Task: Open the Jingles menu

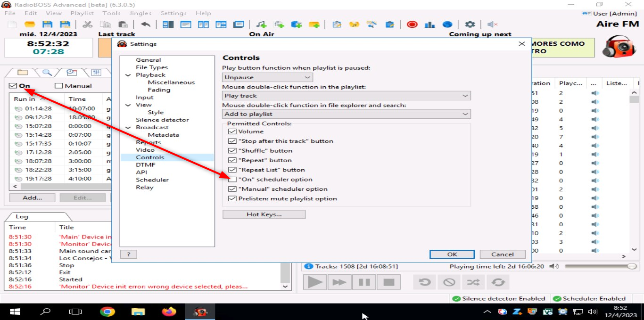Action: point(139,13)
